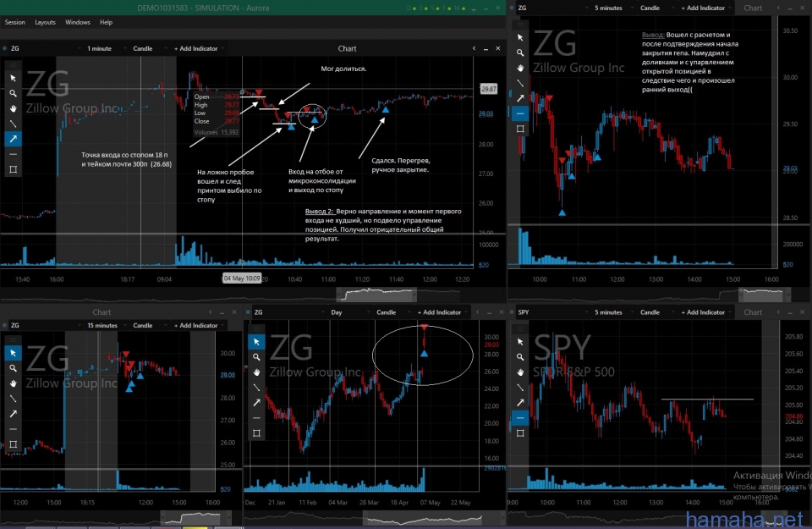Activate the magnifier tool in ZG 15 minutes chart
This screenshot has height=529, width=812.
coord(13,368)
